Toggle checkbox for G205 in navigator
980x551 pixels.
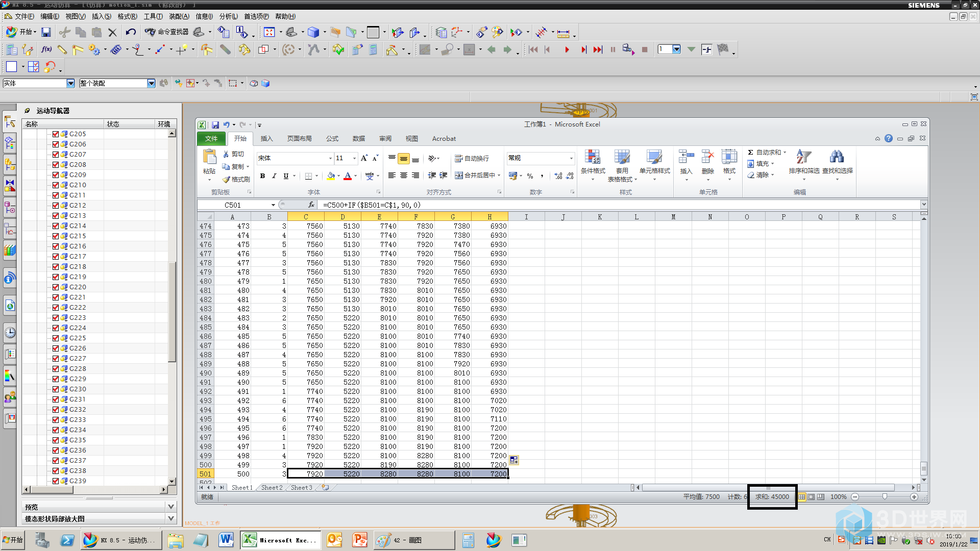(56, 134)
